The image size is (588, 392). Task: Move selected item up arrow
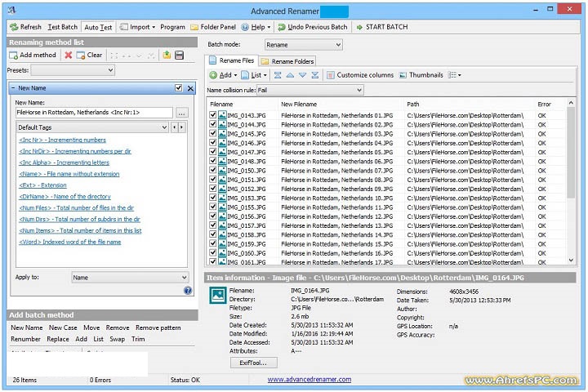point(290,75)
